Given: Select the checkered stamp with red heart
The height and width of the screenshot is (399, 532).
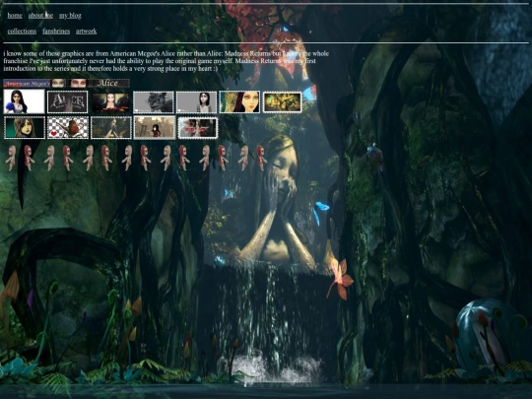Looking at the screenshot, I should pyautogui.click(x=68, y=127).
